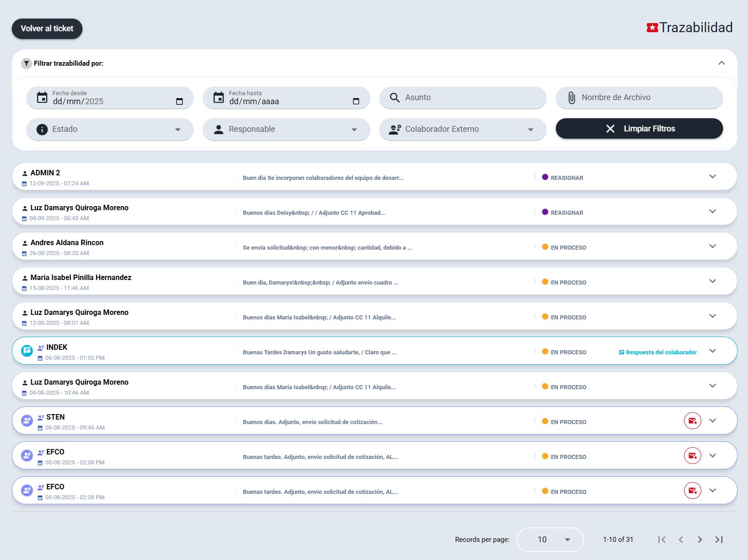The width and height of the screenshot is (748, 560).
Task: Click the purple collaborator avatar on STEN row
Action: [27, 421]
